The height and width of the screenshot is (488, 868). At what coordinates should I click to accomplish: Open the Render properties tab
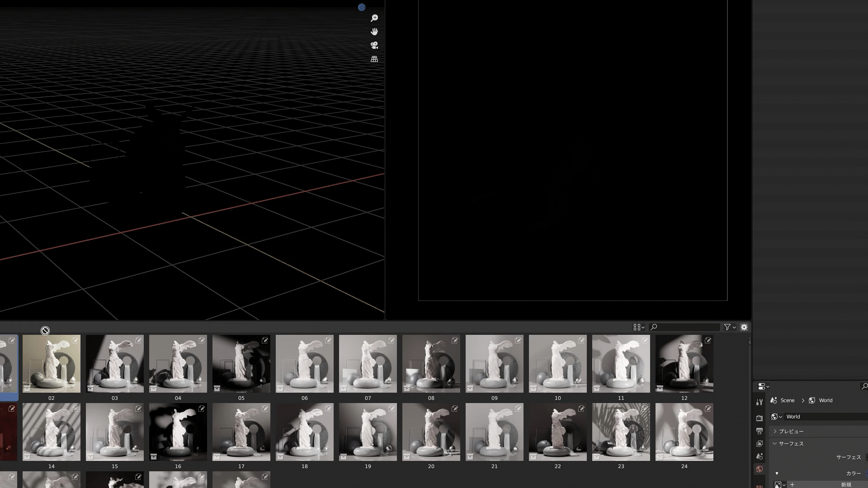tap(759, 418)
